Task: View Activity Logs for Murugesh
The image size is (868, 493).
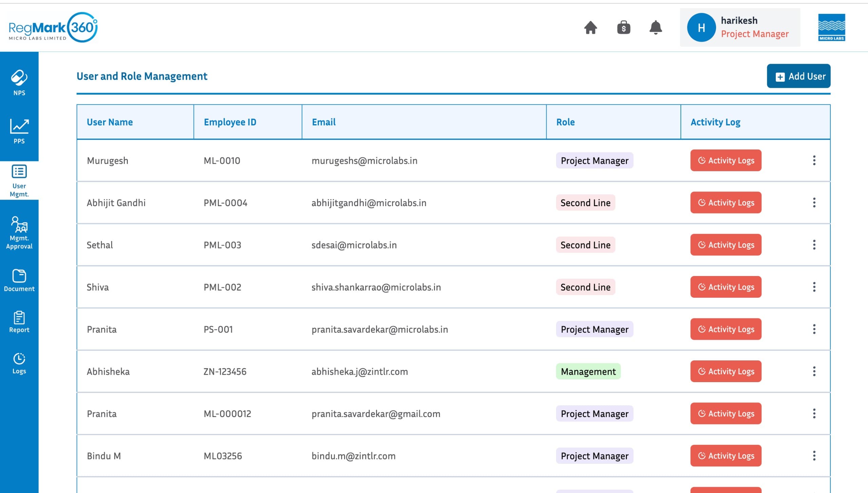Action: 726,160
